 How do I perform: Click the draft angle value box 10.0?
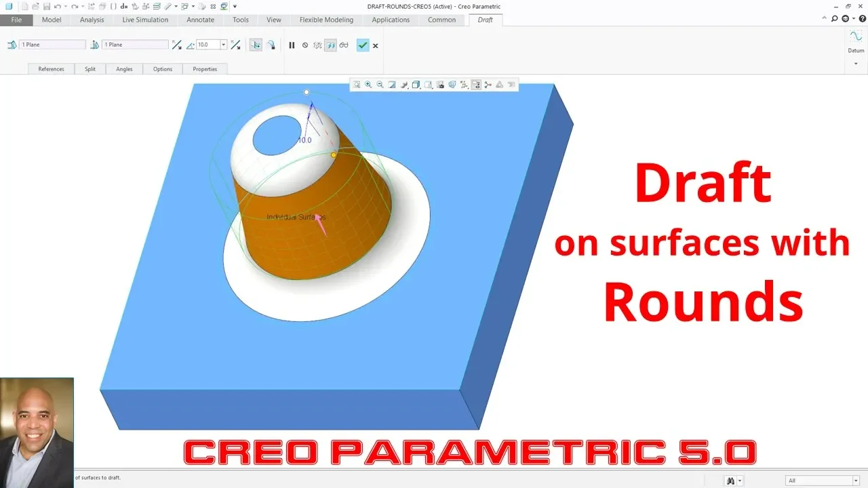tap(208, 45)
